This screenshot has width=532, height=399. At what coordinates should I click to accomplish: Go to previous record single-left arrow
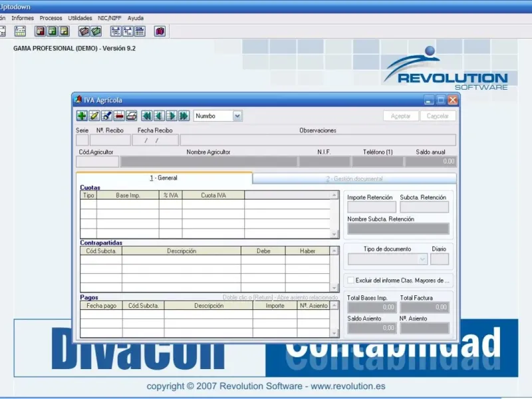pos(159,116)
